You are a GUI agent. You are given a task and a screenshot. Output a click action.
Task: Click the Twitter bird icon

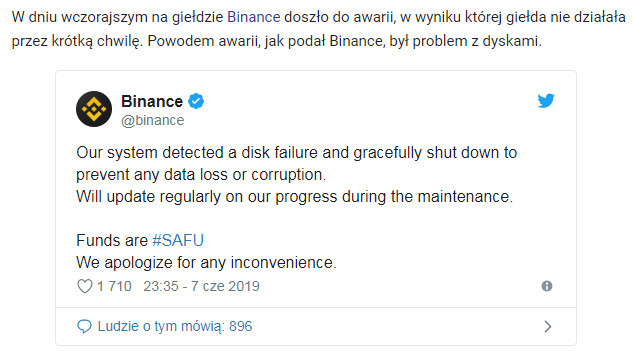pos(546,101)
